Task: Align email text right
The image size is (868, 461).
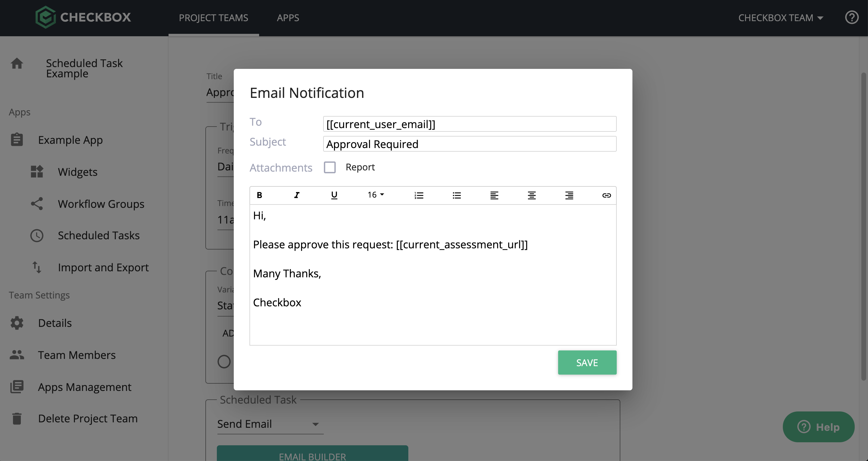Action: (x=569, y=195)
